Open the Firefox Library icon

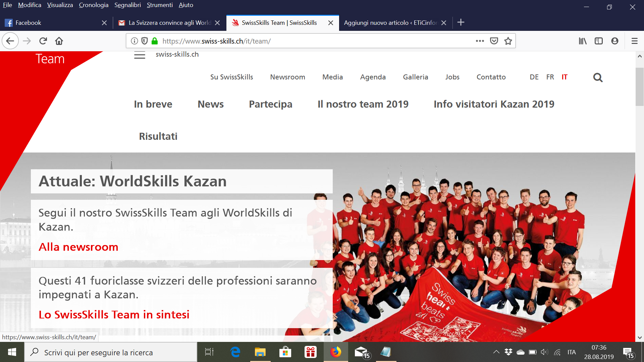pyautogui.click(x=583, y=41)
